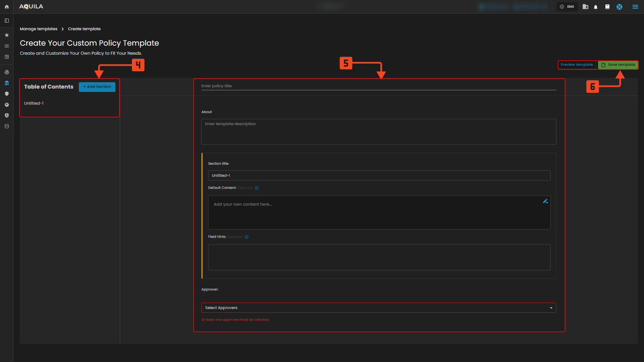
Task: Click the database icon in the sidebar
Action: [7, 126]
